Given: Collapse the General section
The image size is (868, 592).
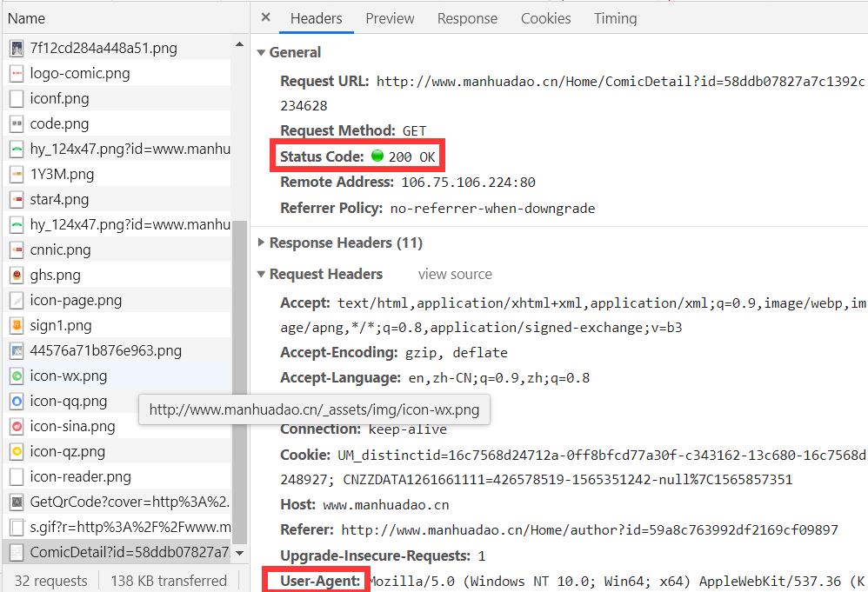Looking at the screenshot, I should (x=261, y=52).
